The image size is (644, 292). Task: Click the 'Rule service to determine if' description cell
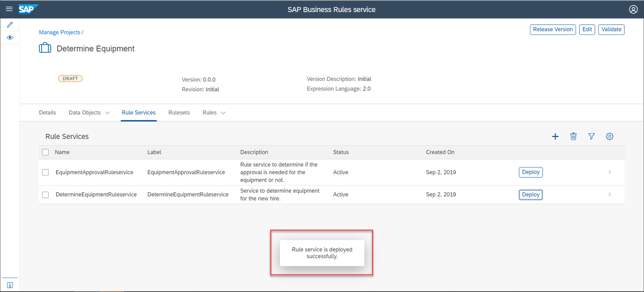[x=279, y=172]
